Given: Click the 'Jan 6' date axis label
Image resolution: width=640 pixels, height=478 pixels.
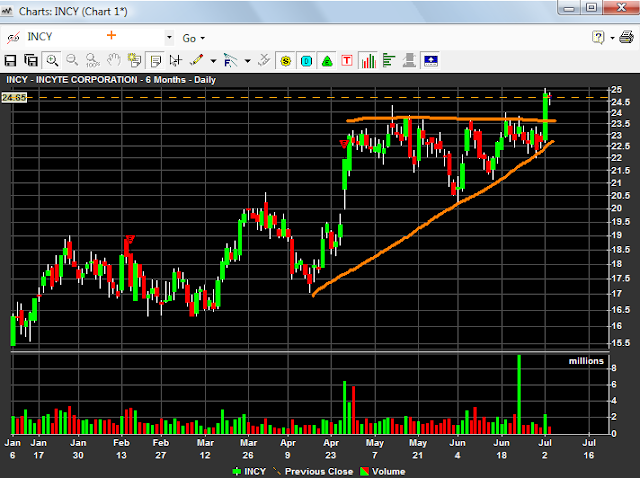Looking at the screenshot, I should coord(13,449).
